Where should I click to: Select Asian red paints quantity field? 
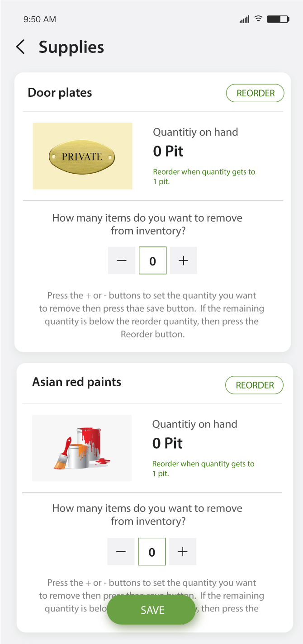tap(151, 552)
